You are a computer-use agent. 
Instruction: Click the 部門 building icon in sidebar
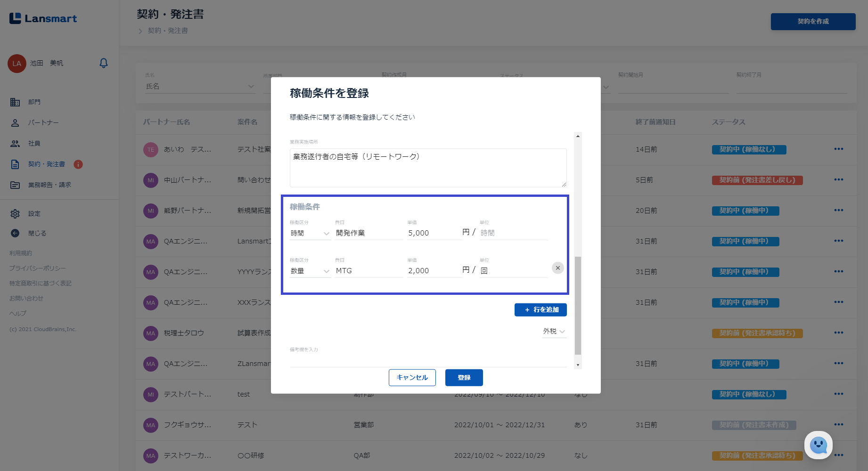[x=15, y=102]
